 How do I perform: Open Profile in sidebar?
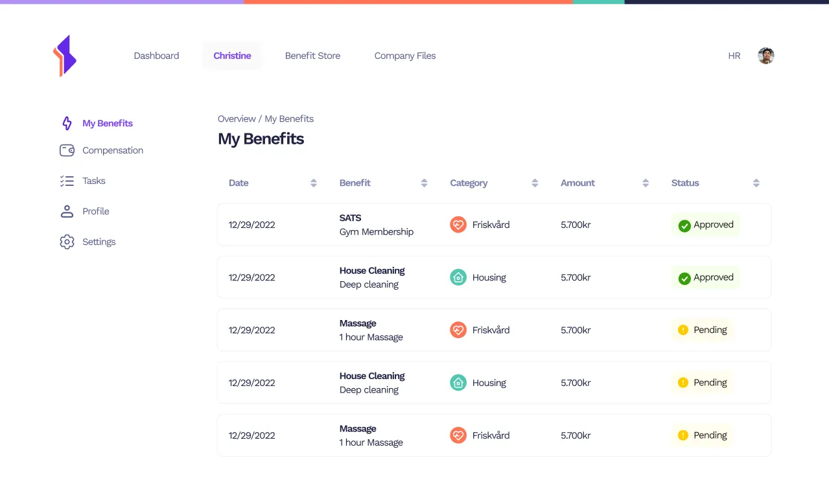[x=96, y=211]
